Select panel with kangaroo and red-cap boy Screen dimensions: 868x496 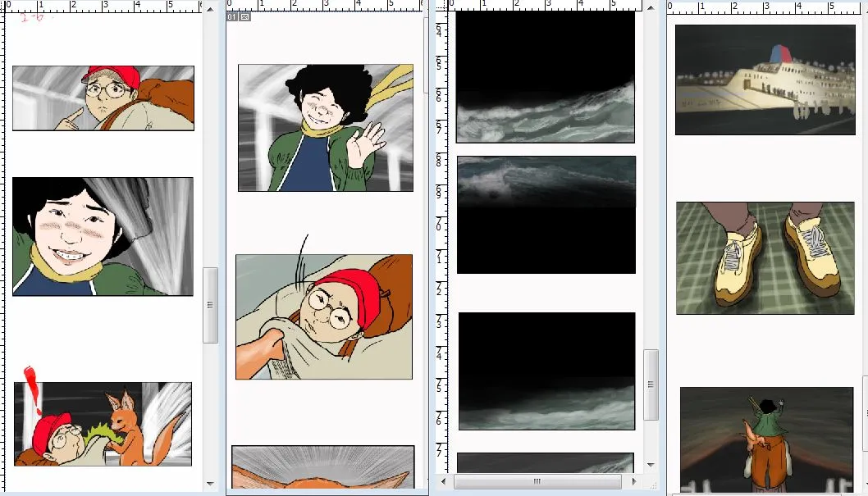(103, 424)
